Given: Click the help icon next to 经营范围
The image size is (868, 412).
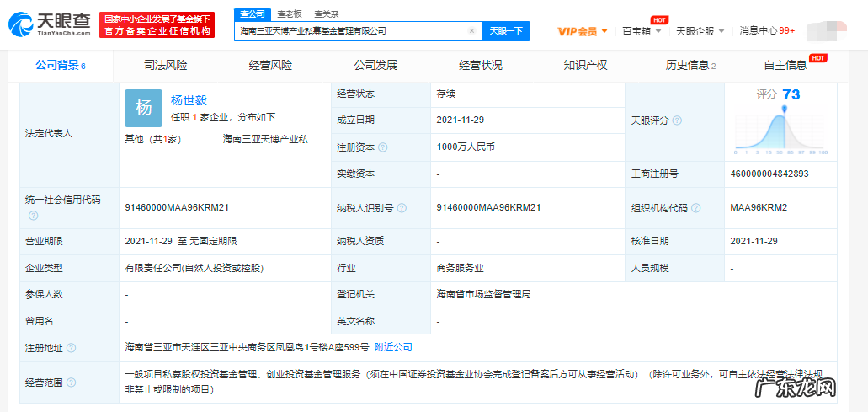Looking at the screenshot, I should click(x=71, y=383).
